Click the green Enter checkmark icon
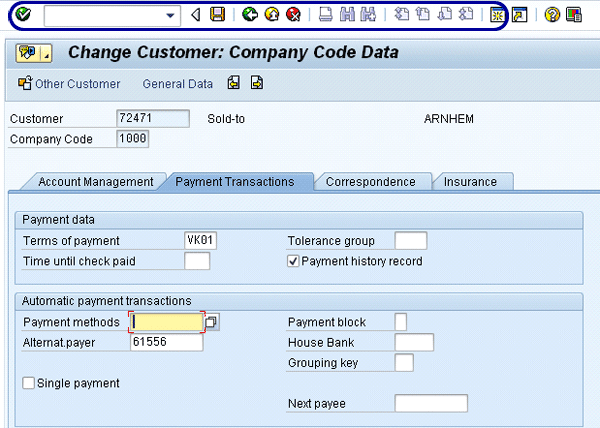This screenshot has width=600, height=428. pyautogui.click(x=23, y=15)
